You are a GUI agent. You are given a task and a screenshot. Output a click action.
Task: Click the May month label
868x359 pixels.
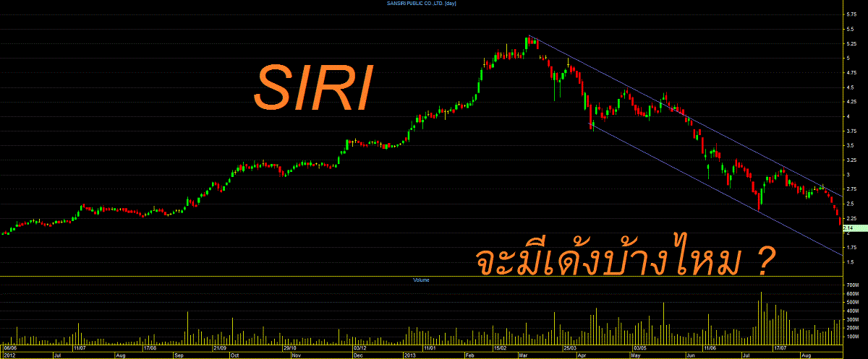pos(635,355)
